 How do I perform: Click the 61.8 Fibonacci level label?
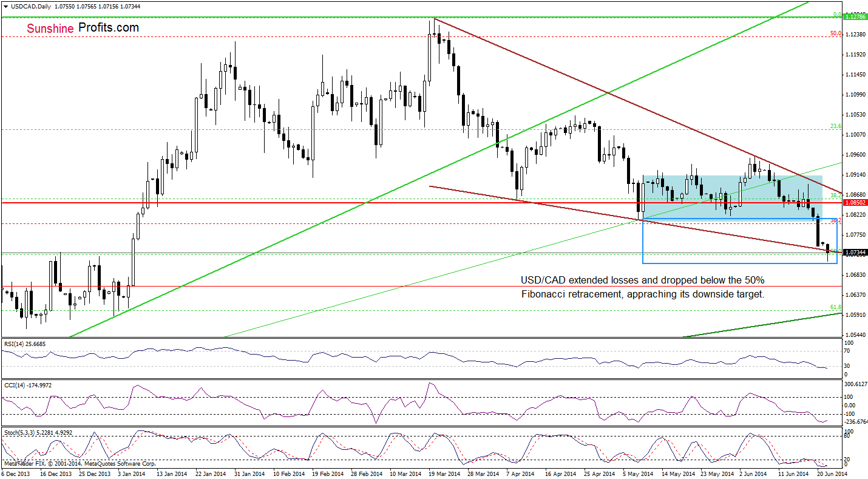click(836, 308)
